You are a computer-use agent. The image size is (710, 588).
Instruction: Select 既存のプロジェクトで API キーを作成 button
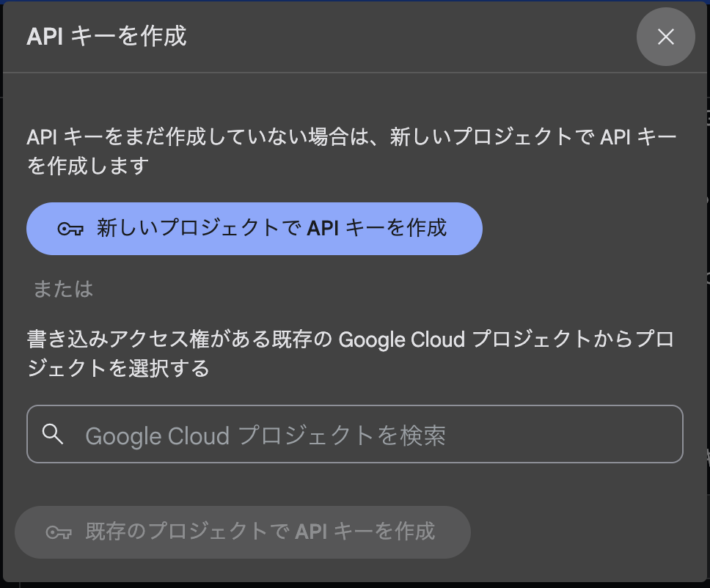click(x=243, y=532)
